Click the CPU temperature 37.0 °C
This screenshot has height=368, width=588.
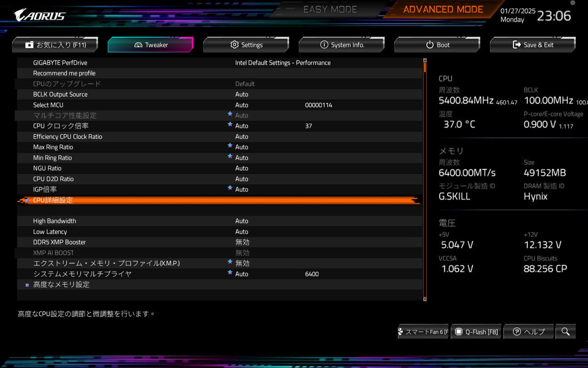460,124
